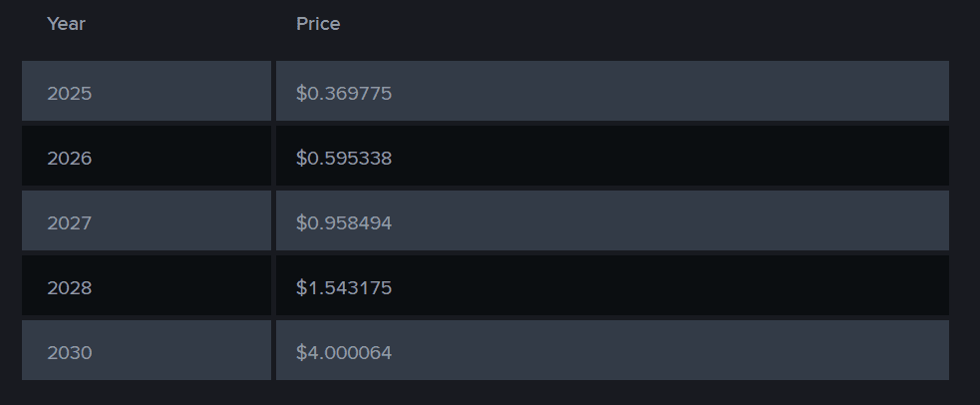980x405 pixels.
Task: Select the 2025 year cell
Action: (147, 91)
